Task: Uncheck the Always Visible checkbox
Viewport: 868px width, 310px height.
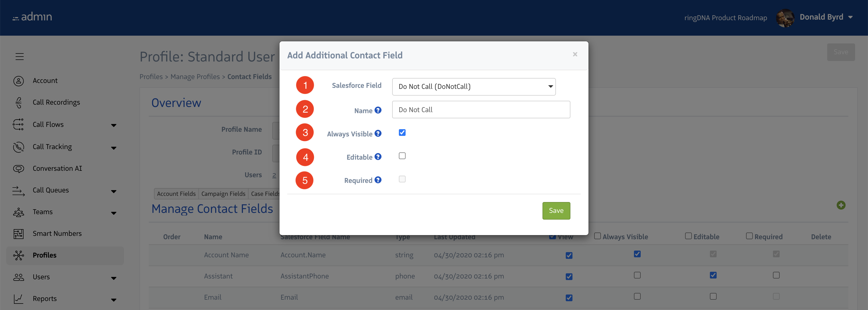Action: pos(402,133)
